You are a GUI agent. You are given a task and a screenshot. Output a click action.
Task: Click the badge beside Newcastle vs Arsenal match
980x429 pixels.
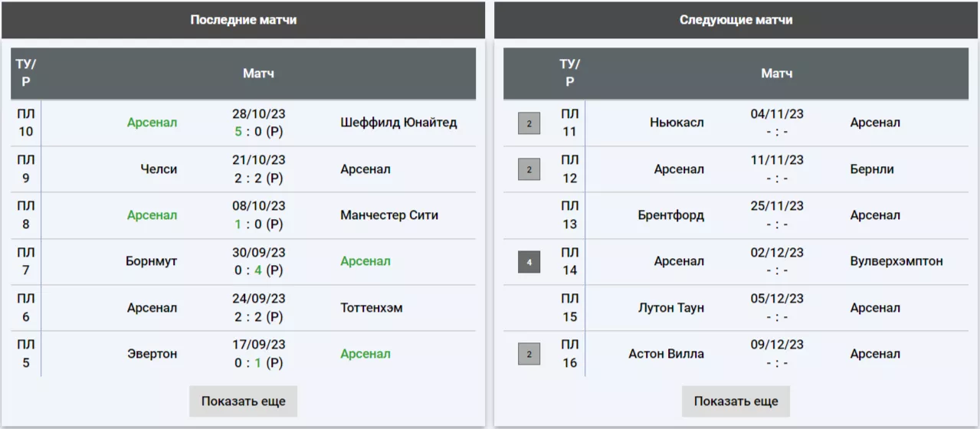[x=529, y=123]
